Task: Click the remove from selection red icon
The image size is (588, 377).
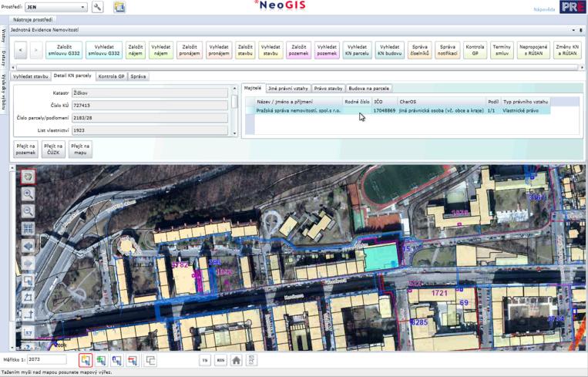Action: [133, 361]
